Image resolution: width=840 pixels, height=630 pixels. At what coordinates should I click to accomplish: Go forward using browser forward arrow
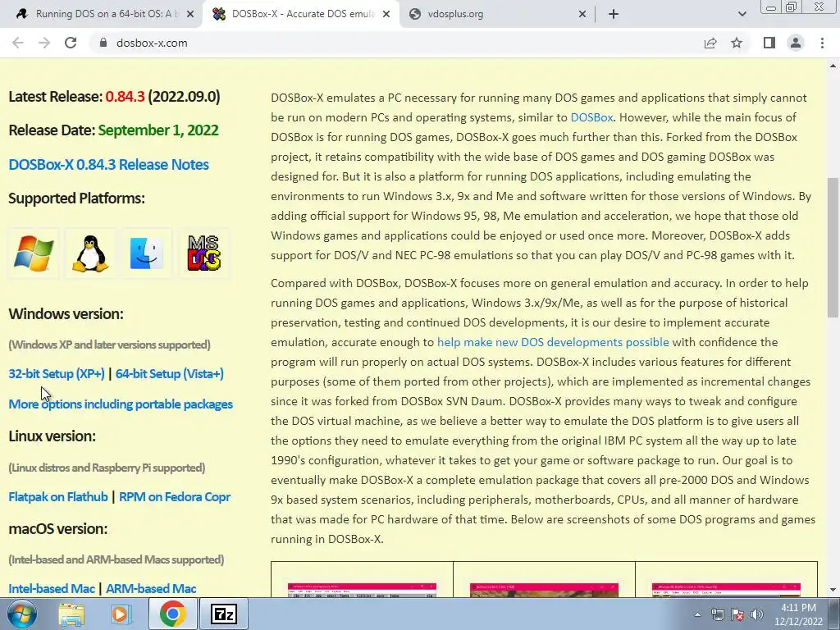(44, 43)
